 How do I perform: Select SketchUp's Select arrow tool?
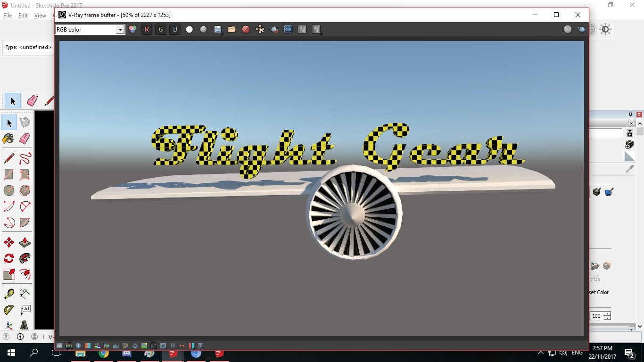point(9,123)
